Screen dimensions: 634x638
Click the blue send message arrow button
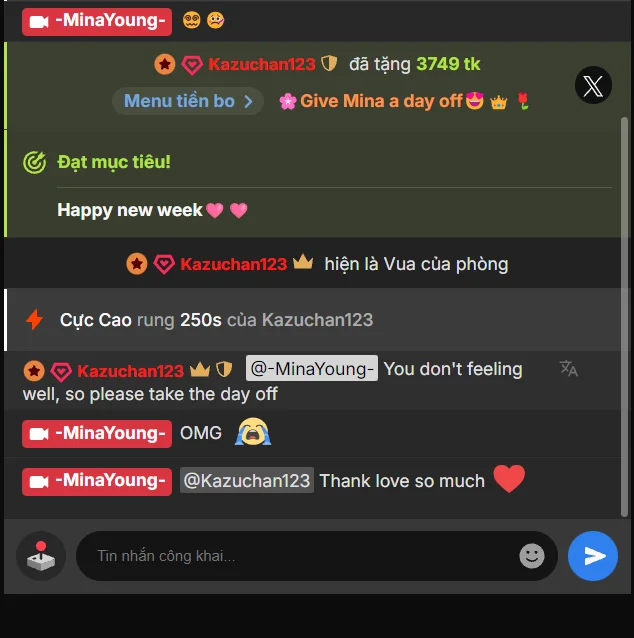(x=592, y=556)
